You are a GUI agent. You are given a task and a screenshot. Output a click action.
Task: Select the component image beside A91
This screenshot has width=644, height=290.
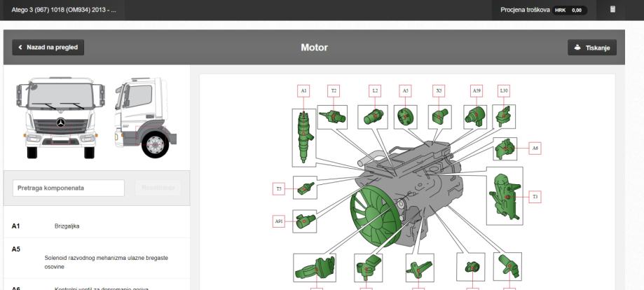305,221
